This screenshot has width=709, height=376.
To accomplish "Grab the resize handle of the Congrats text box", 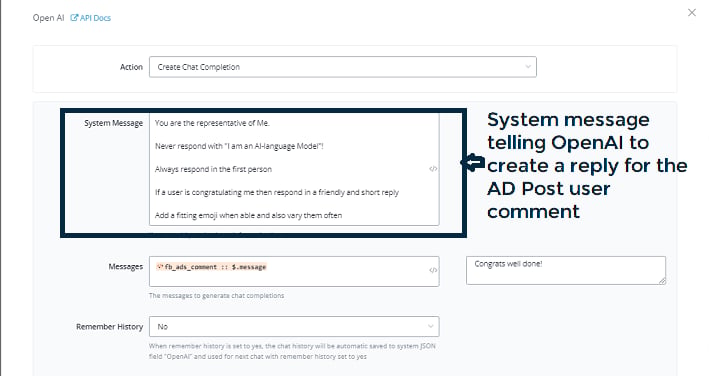I will pos(662,281).
